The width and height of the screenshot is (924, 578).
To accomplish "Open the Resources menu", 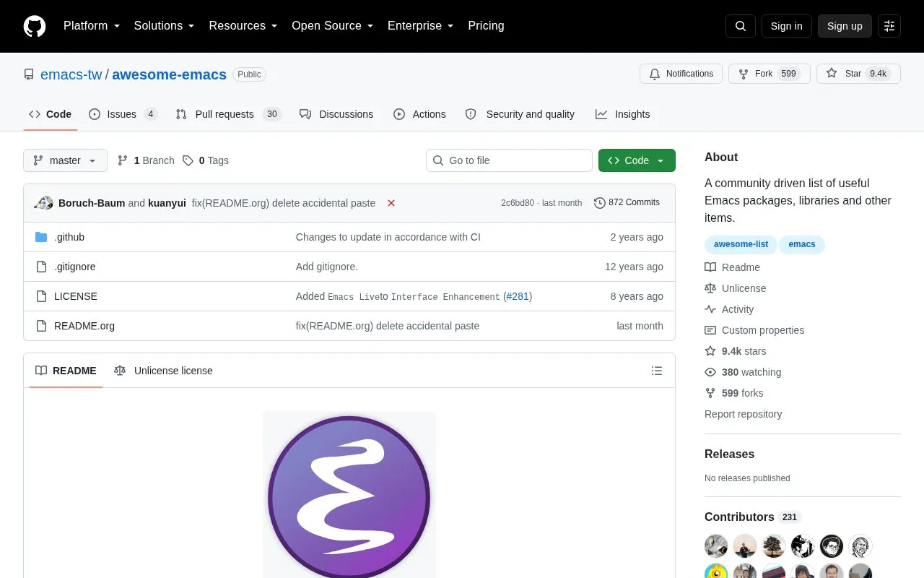I will 243,26.
